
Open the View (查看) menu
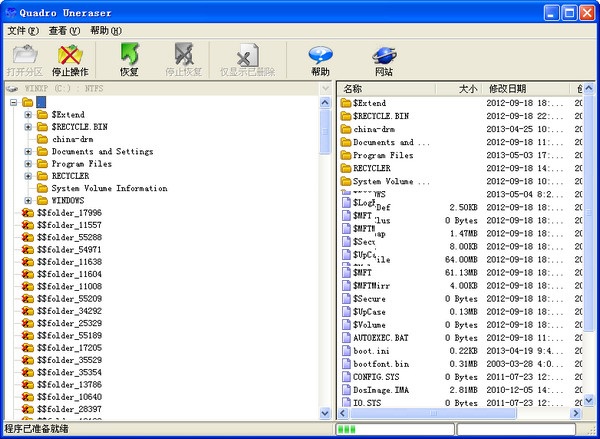click(x=64, y=31)
